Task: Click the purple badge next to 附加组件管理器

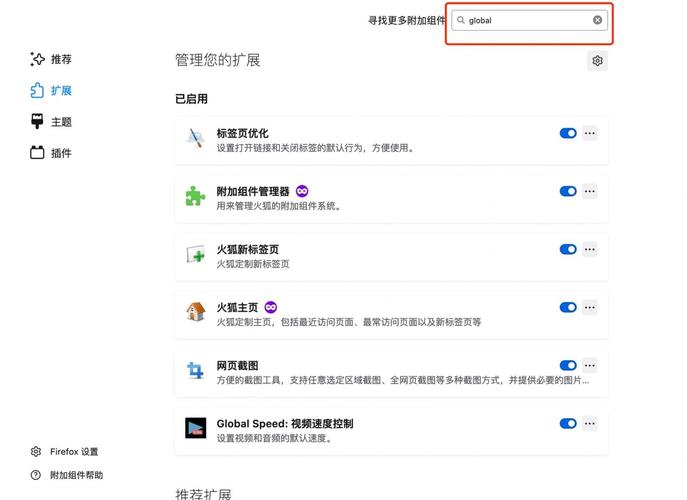Action: (302, 191)
